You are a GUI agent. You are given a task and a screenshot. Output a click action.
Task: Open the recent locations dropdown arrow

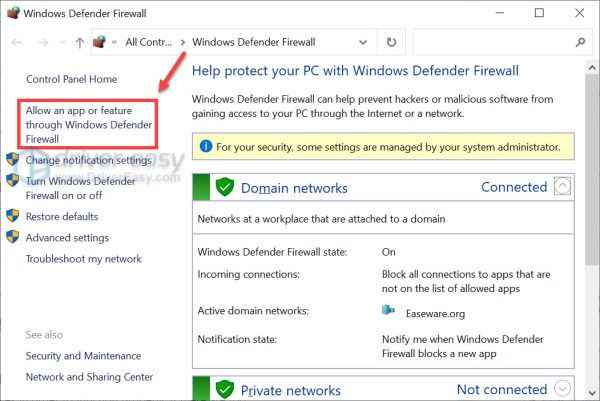(x=63, y=43)
